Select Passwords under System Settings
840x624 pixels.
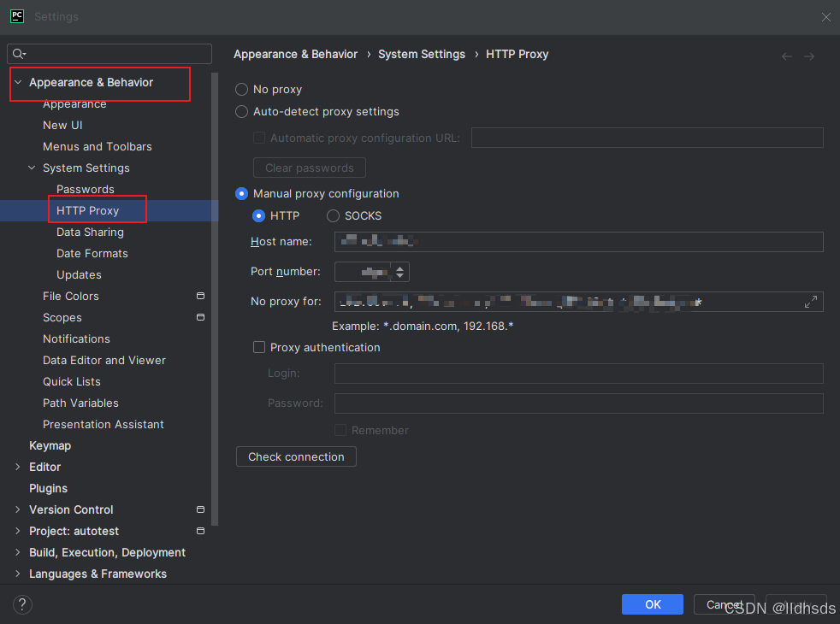86,190
